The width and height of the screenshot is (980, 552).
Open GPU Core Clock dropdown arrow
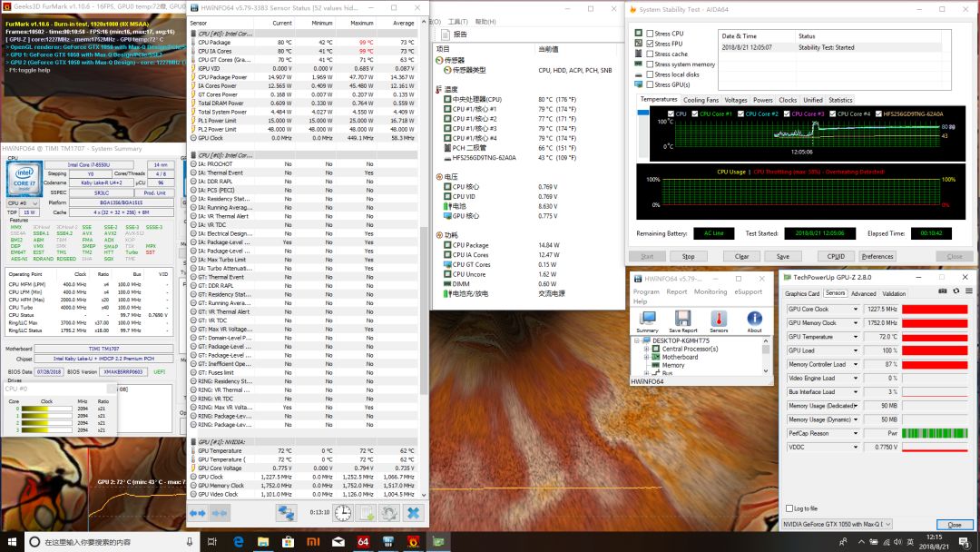856,310
